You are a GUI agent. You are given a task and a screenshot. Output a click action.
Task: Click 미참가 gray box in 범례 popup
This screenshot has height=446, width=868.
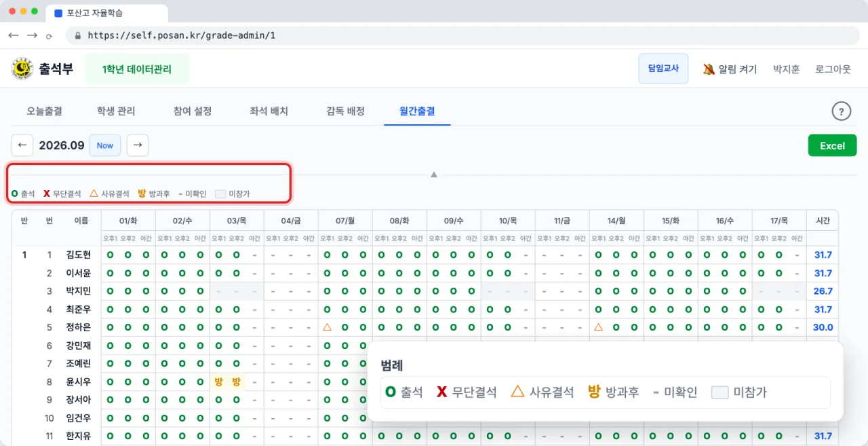(x=719, y=392)
